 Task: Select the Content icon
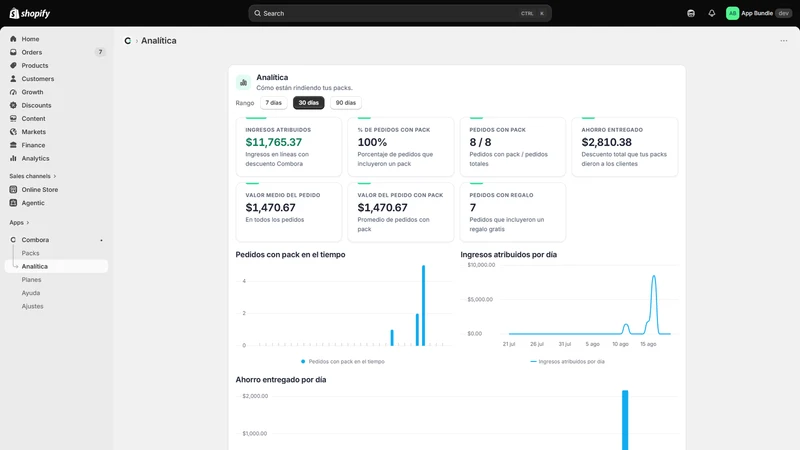[x=13, y=118]
